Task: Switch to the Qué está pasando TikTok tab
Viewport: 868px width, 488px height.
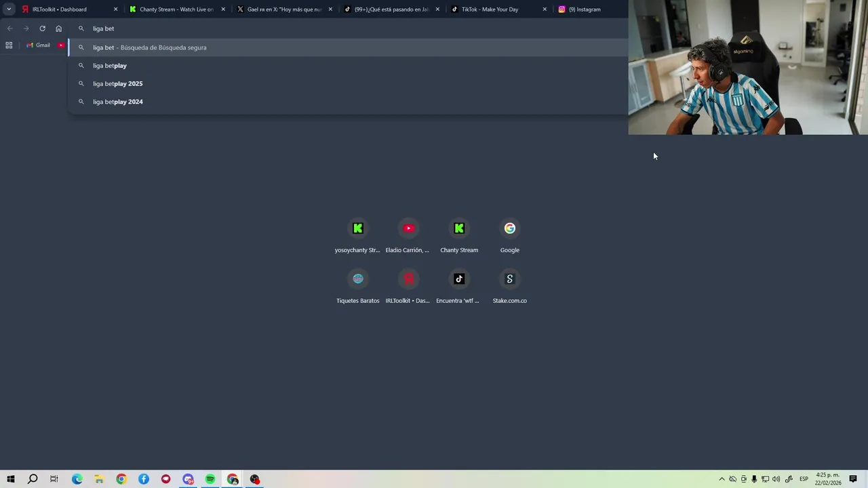Action: point(391,9)
